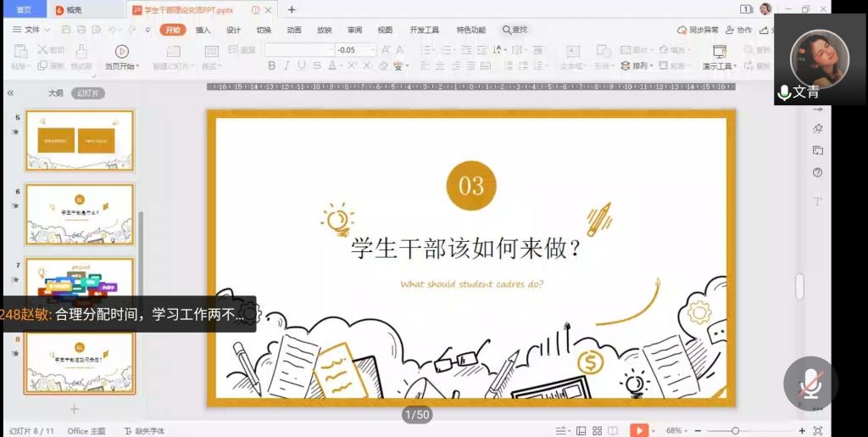The width and height of the screenshot is (868, 437).
Task: Open the 文件 menu dropdown
Action: click(31, 30)
